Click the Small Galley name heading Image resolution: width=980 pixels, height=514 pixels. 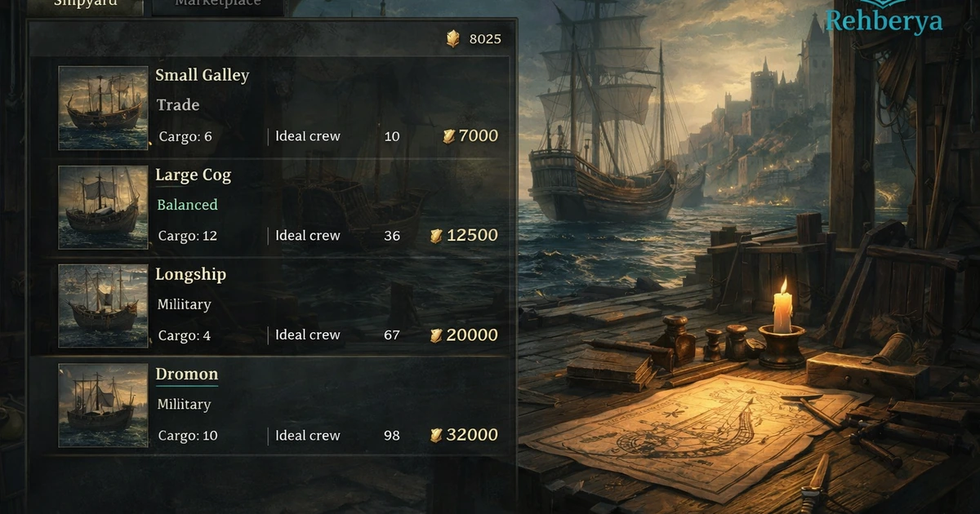coord(203,75)
